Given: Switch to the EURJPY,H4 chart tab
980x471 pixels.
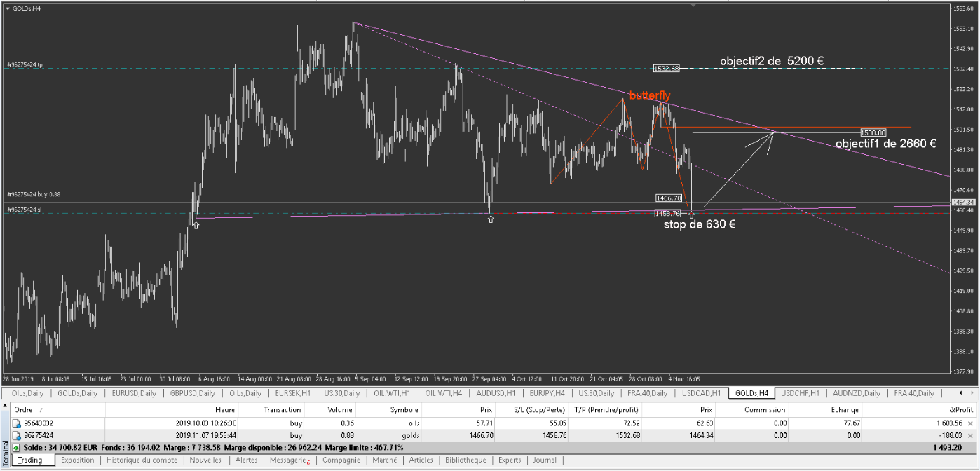Looking at the screenshot, I should point(547,393).
